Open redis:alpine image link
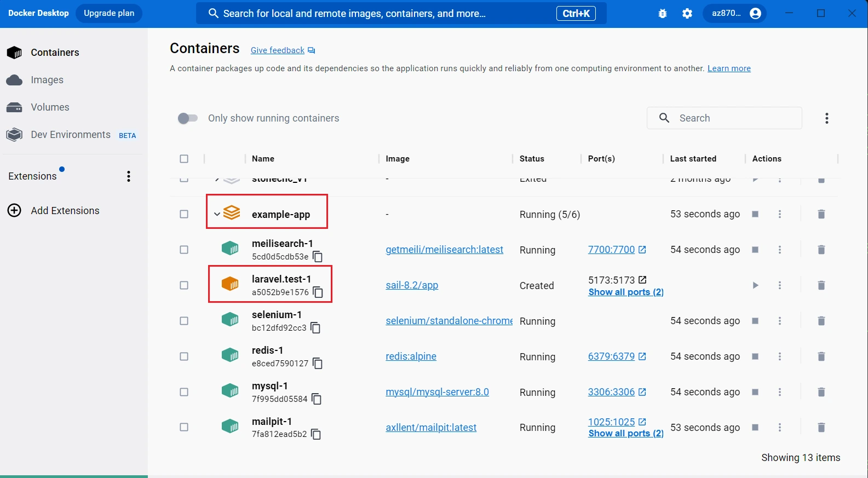 pyautogui.click(x=411, y=356)
